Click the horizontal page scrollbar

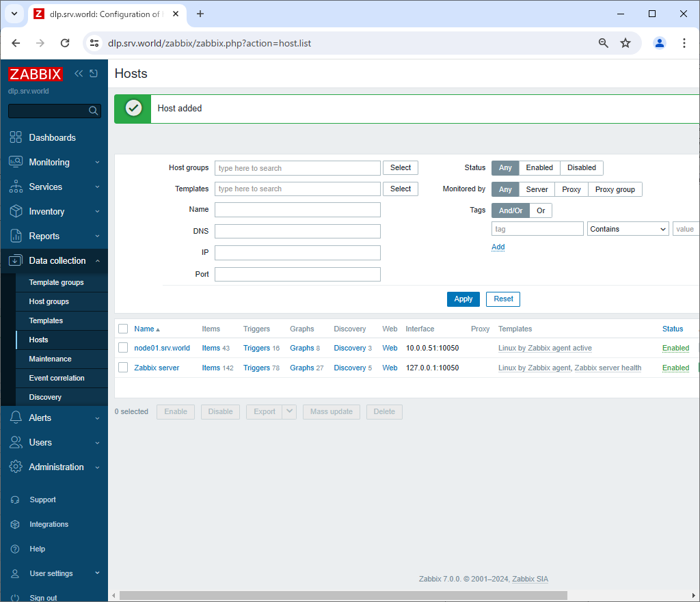(343, 595)
